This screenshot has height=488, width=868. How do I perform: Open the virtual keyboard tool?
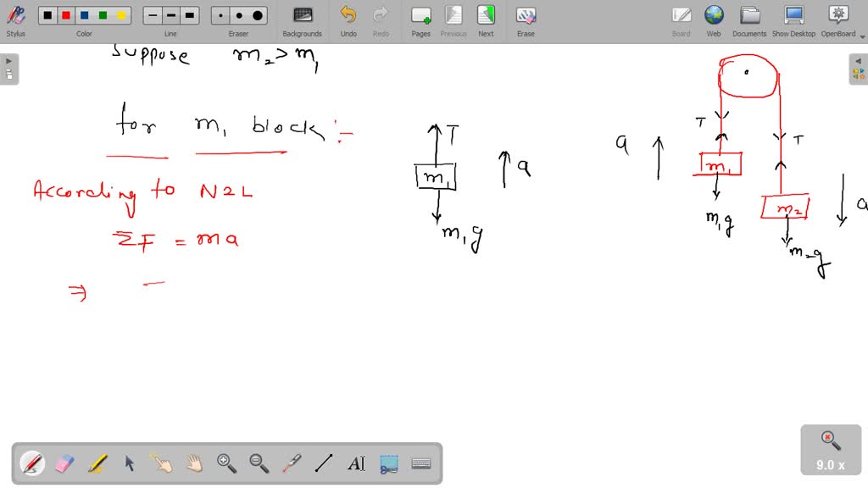tap(420, 463)
